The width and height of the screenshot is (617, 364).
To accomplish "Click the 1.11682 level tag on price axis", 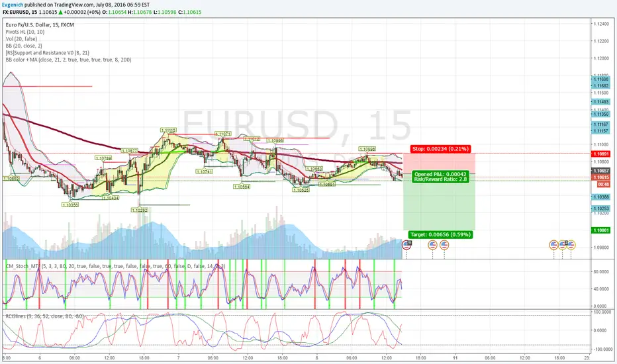I will [x=600, y=86].
